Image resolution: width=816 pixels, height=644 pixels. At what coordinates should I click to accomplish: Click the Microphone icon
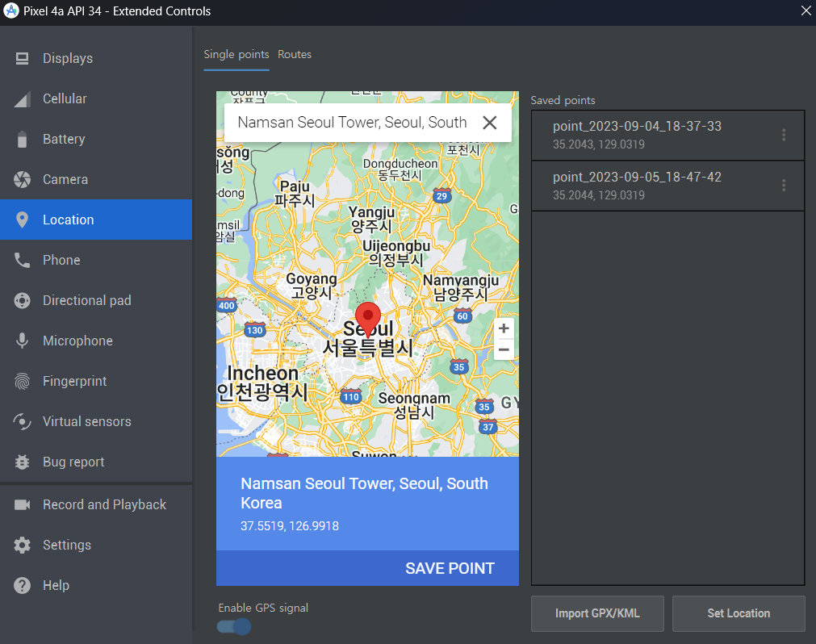[x=22, y=341]
